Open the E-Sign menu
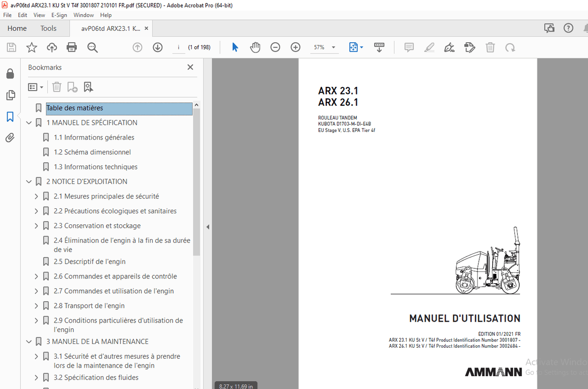Screen dimensions: 588x389 point(59,15)
